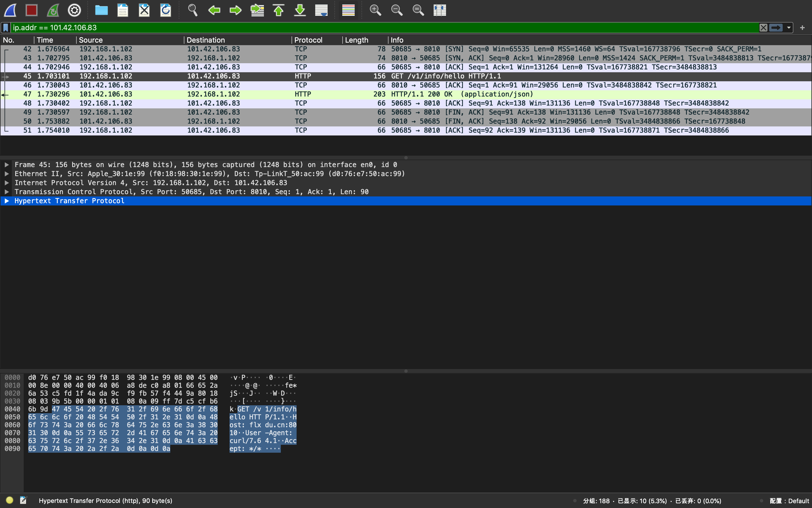Expand Hypertext Transfer Protocol section
Image resolution: width=812 pixels, height=508 pixels.
(x=7, y=201)
